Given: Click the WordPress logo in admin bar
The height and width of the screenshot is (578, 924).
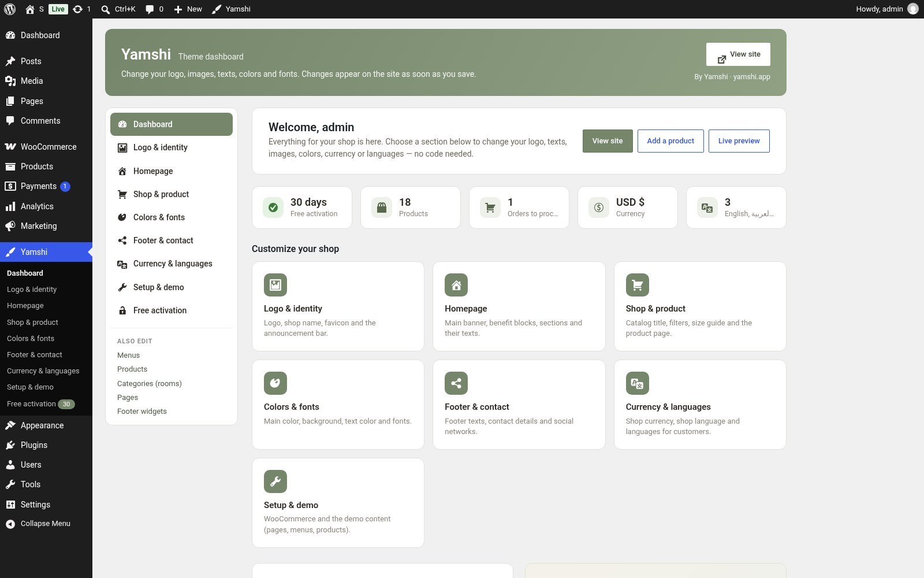Looking at the screenshot, I should [x=10, y=9].
